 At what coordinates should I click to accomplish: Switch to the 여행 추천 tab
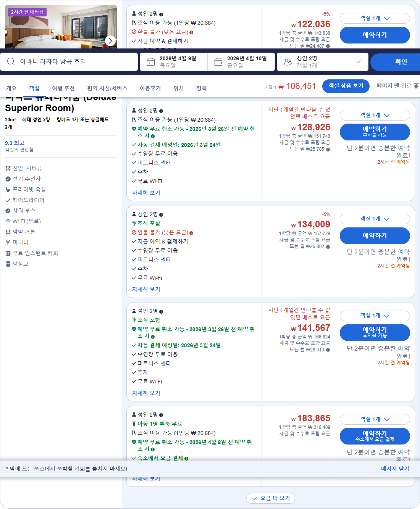[63, 88]
